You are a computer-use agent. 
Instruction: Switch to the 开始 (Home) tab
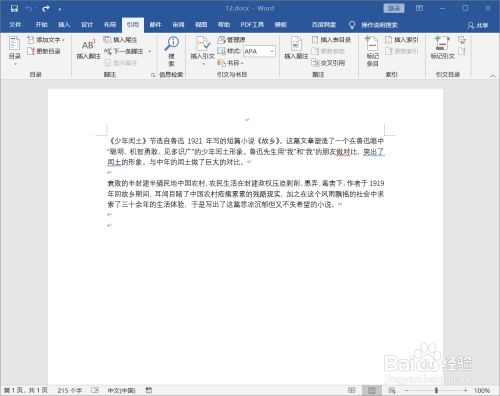(41, 25)
